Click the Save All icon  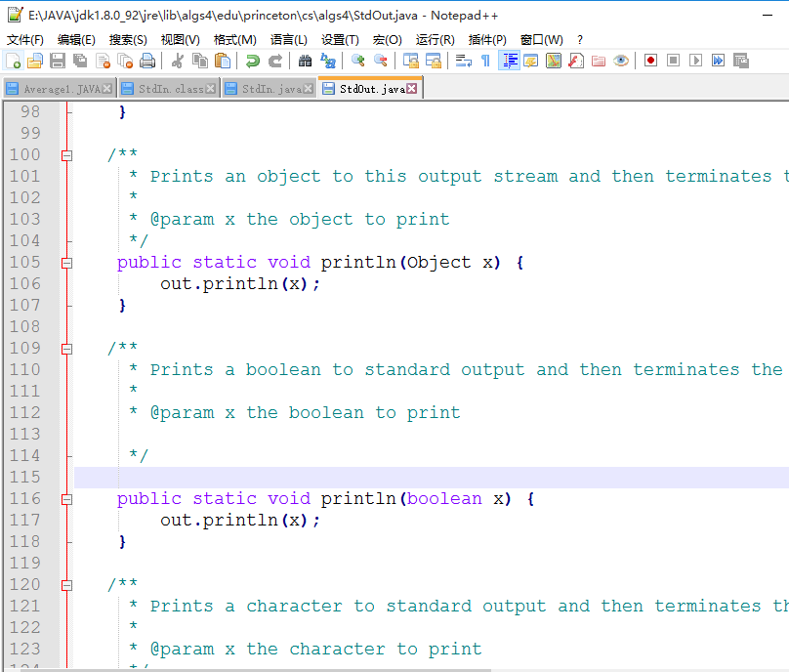point(79,61)
